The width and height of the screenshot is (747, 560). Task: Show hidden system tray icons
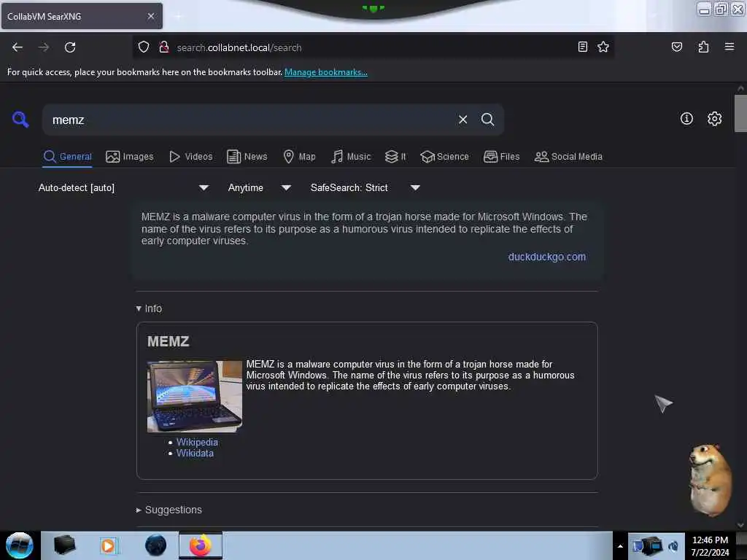620,546
